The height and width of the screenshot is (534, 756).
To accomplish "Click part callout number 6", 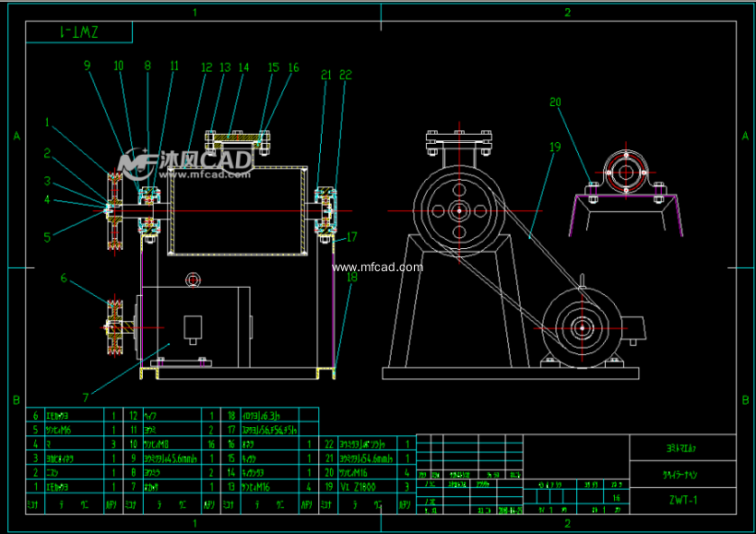I will (x=64, y=278).
